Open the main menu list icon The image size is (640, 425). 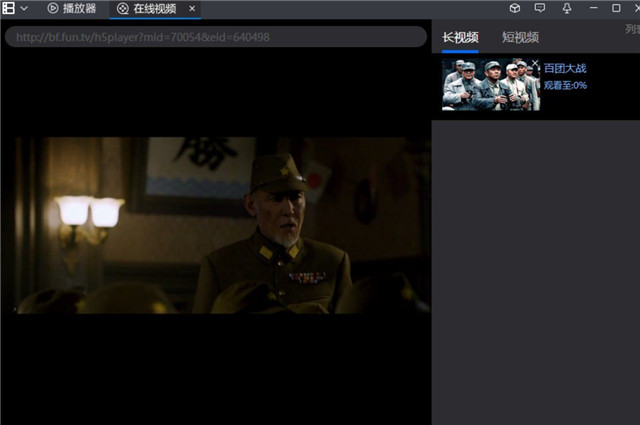pyautogui.click(x=9, y=8)
